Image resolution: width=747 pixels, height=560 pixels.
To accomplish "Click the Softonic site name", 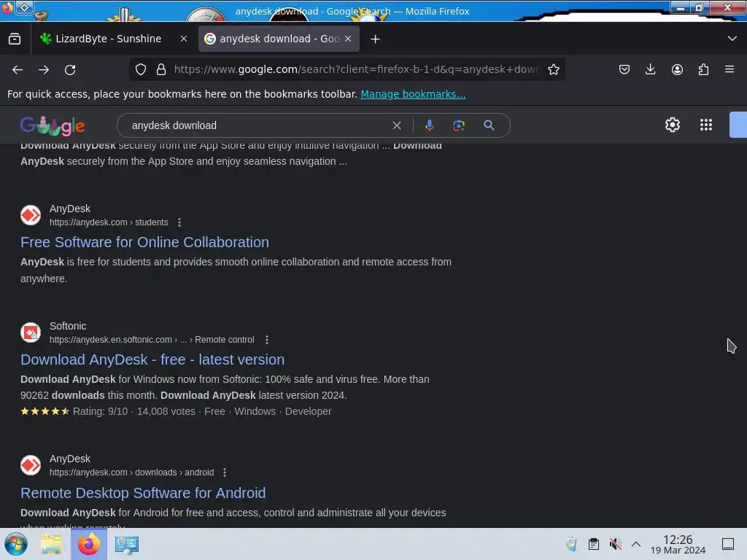I will click(68, 326).
